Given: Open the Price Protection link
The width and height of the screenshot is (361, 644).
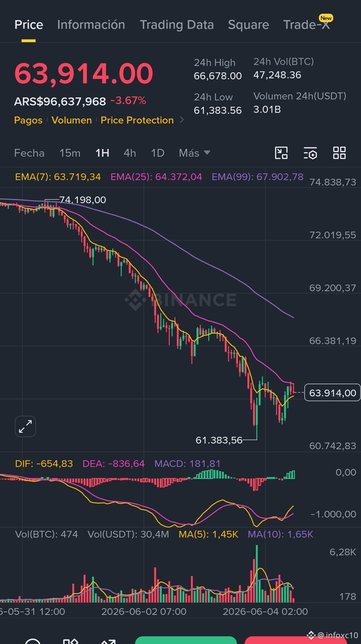Looking at the screenshot, I should [137, 120].
